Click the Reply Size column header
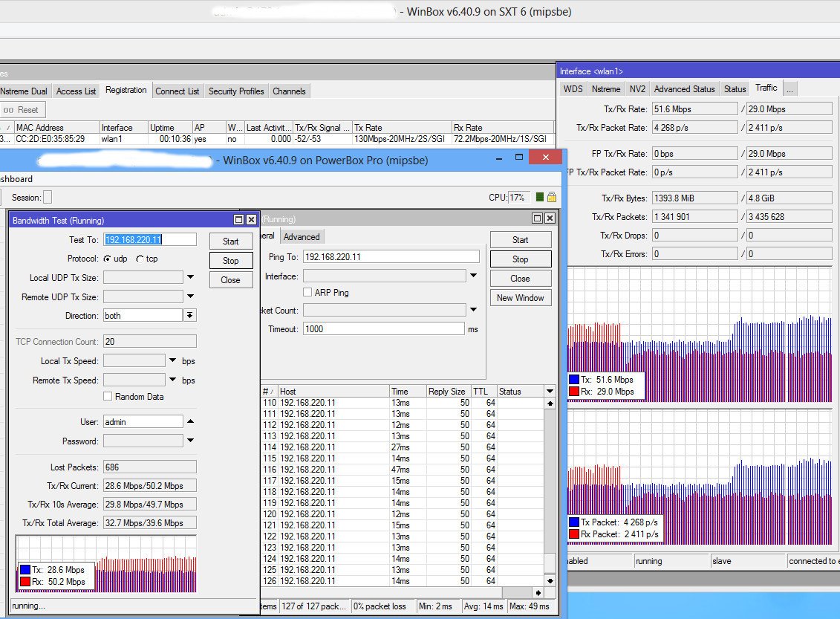The width and height of the screenshot is (840, 619). pyautogui.click(x=449, y=391)
